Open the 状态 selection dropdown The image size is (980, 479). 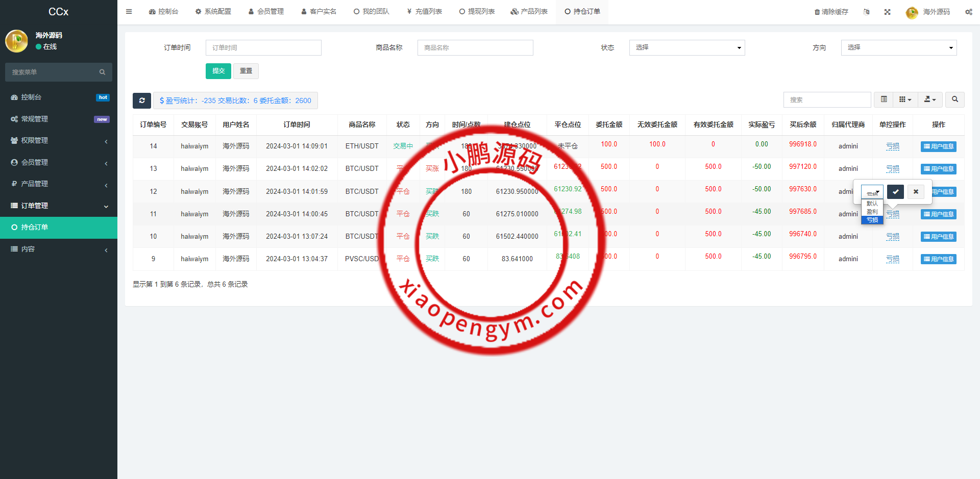[x=687, y=47]
